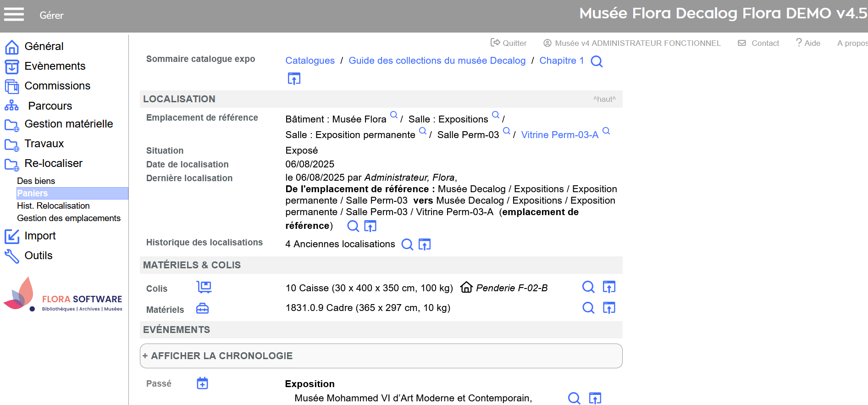Image resolution: width=868 pixels, height=405 pixels.
Task: Jump to top via ^haut^ link
Action: tap(604, 99)
